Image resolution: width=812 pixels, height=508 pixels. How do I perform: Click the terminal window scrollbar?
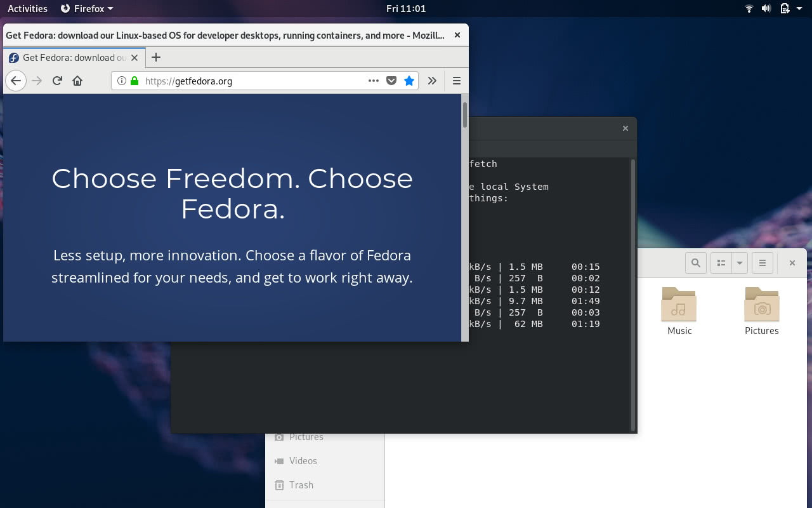(x=632, y=295)
